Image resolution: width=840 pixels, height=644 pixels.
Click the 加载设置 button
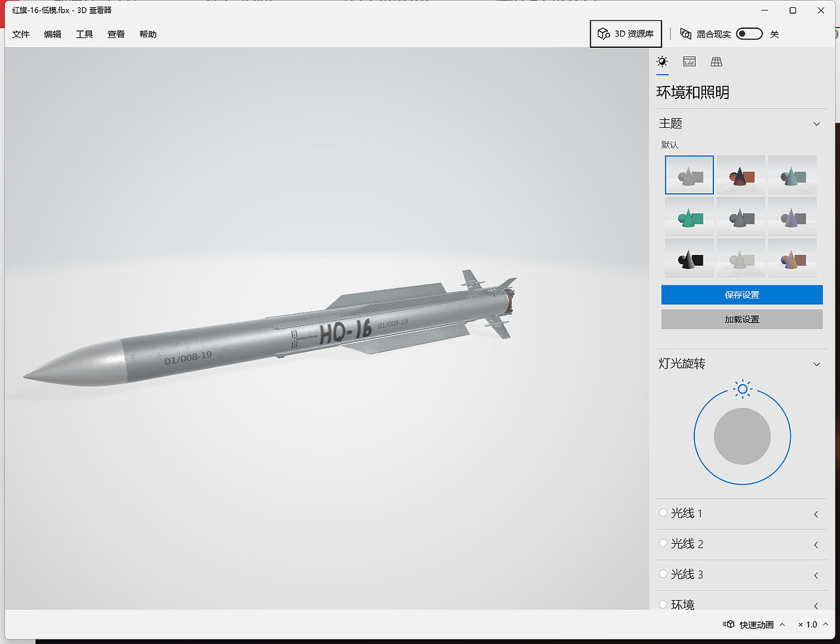[x=742, y=319]
